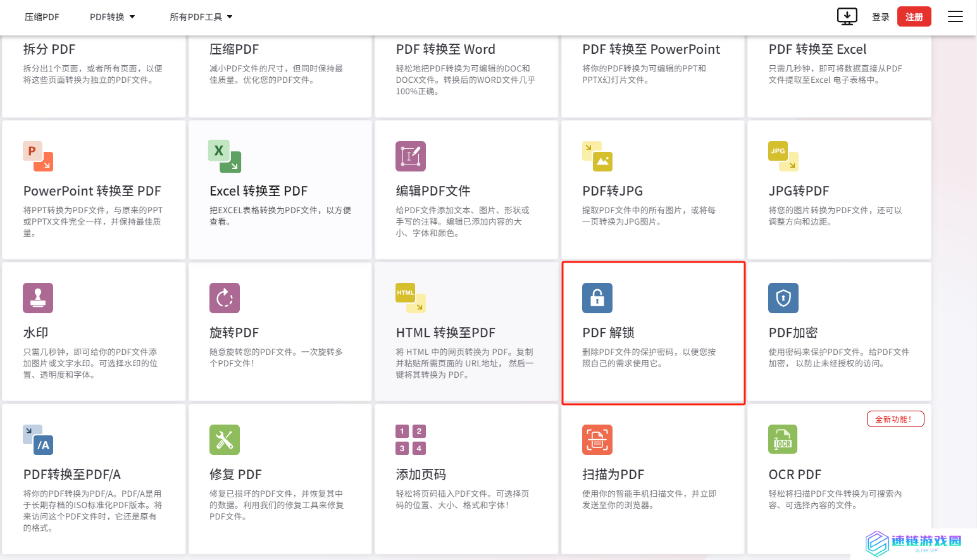
Task: Click PDF转JPG title
Action: pos(613,191)
